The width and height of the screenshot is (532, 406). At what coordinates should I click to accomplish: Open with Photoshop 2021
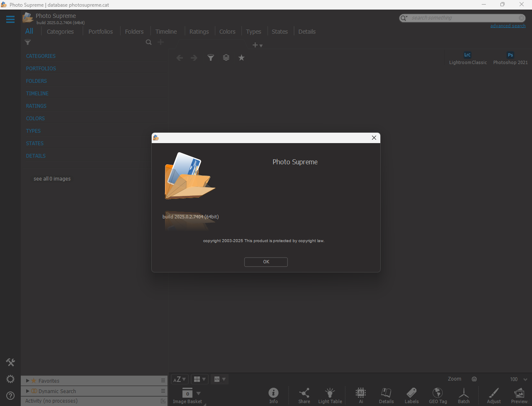point(510,58)
